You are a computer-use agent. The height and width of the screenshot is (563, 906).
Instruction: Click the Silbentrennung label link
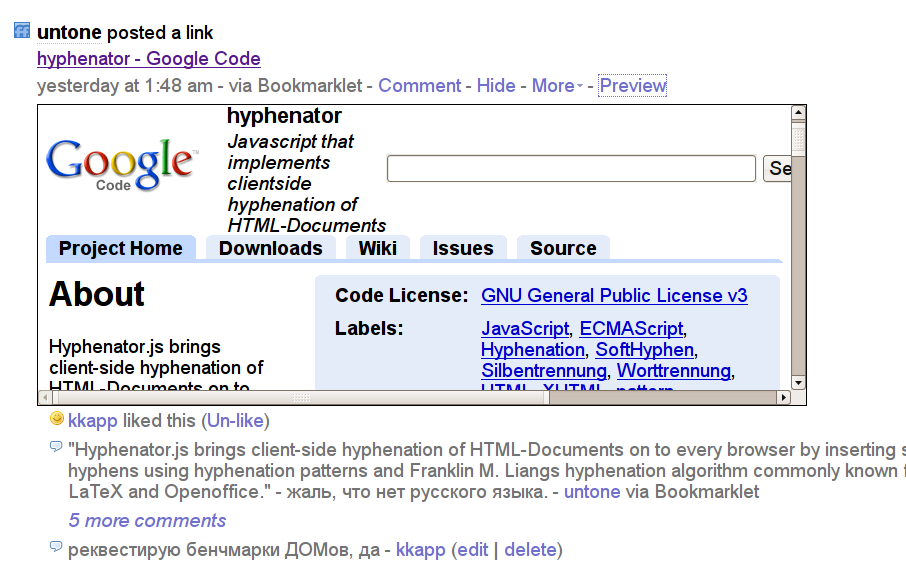pyautogui.click(x=544, y=371)
